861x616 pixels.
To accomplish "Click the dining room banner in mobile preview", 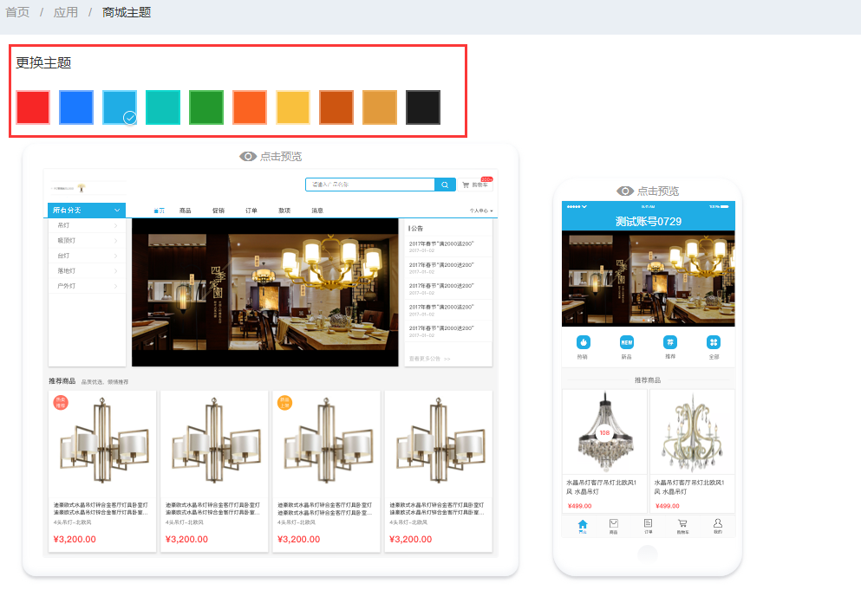I will coord(648,279).
